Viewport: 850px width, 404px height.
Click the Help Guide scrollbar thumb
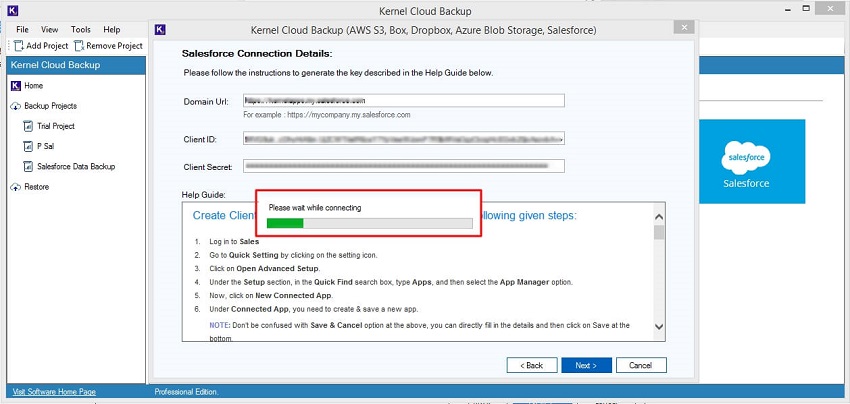click(659, 232)
